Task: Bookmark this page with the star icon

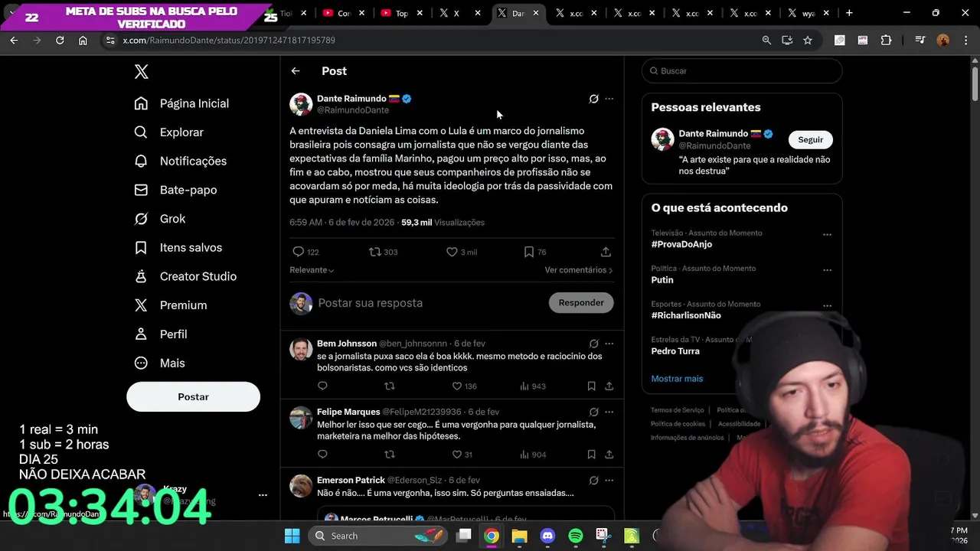Action: 808,40
